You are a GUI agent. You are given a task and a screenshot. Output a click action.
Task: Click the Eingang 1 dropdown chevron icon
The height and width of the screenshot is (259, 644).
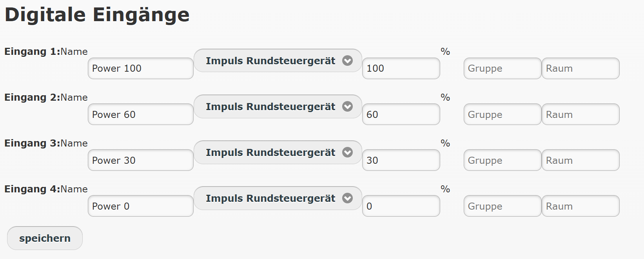[347, 61]
